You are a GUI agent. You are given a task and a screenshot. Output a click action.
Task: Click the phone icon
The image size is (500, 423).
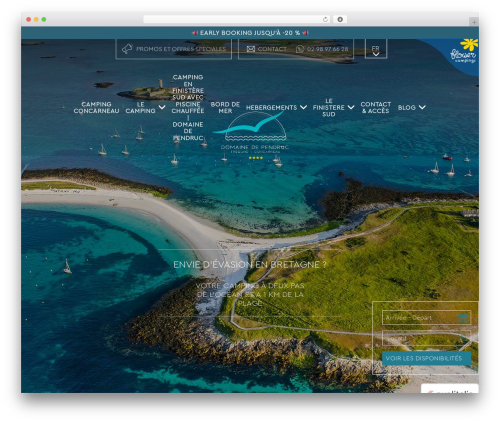tap(300, 49)
